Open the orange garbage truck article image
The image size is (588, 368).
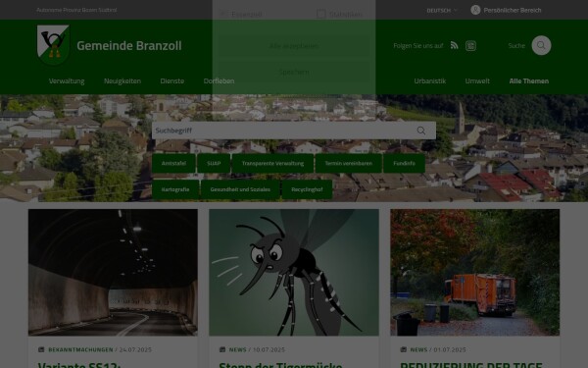tap(474, 272)
